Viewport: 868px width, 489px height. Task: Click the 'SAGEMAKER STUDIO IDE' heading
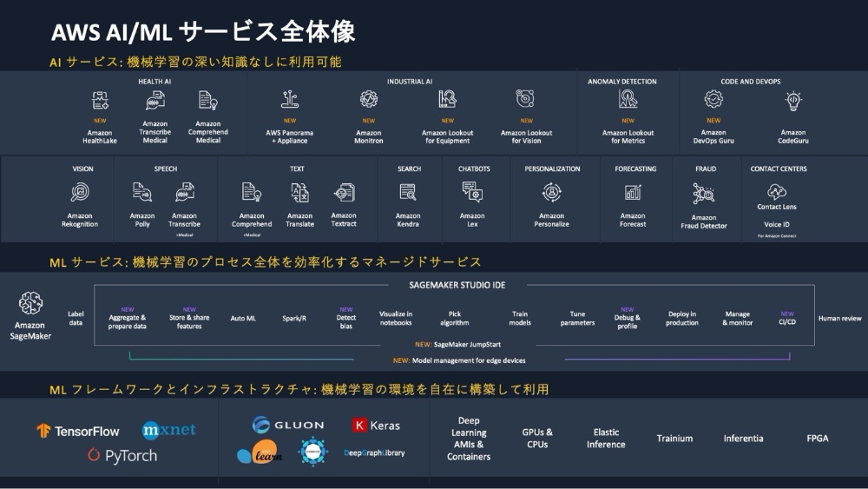point(457,285)
